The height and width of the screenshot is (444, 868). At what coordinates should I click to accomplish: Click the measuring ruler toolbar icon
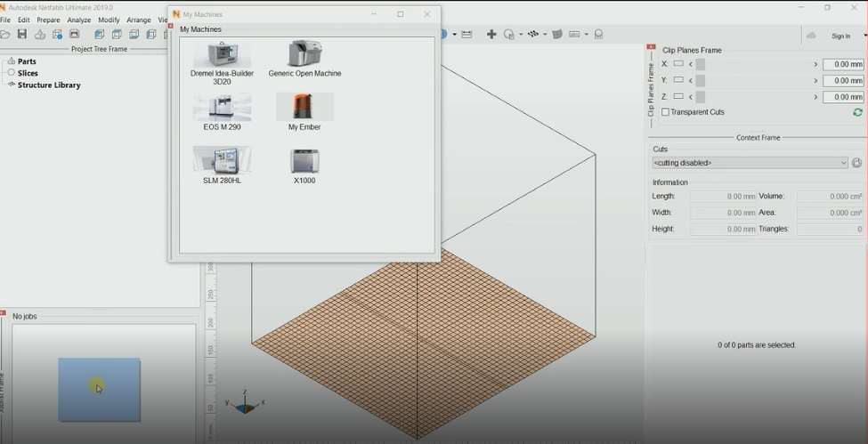tap(466, 35)
